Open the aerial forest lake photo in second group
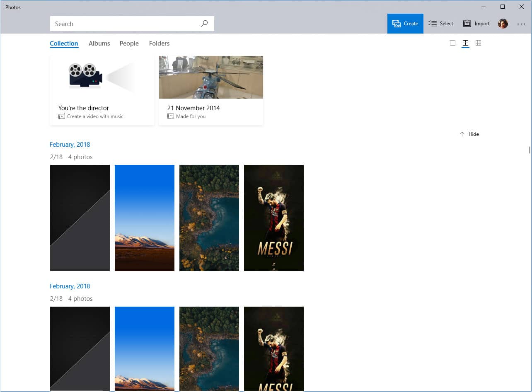The image size is (532, 392). coord(209,349)
